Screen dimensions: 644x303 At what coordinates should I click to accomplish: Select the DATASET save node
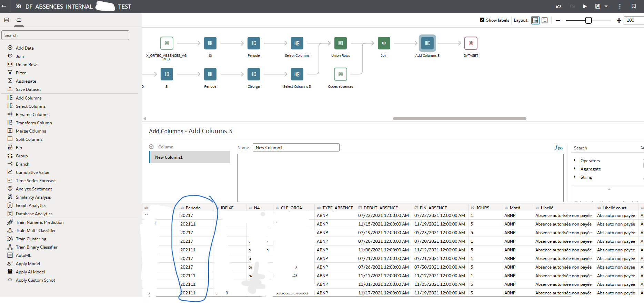coord(471,43)
